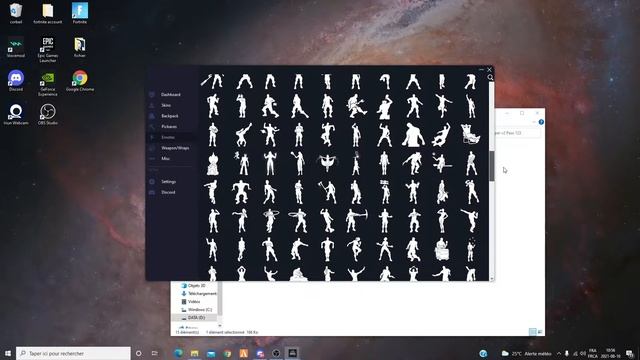Open the Windows Start menu

coord(8,353)
